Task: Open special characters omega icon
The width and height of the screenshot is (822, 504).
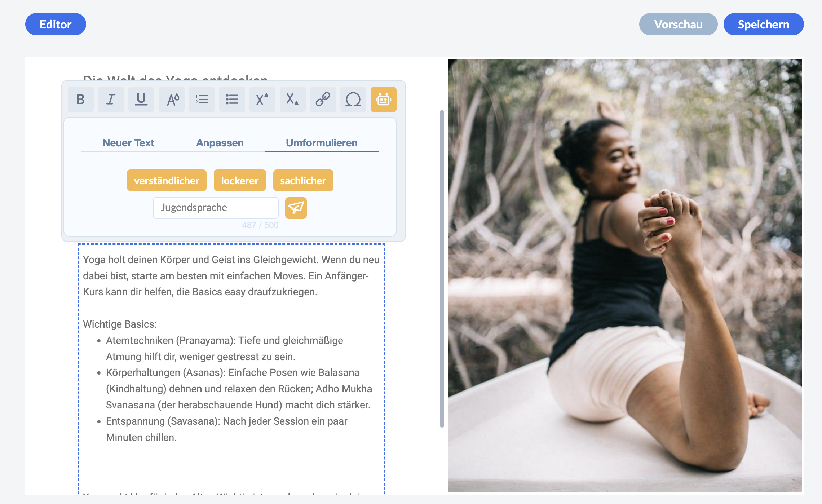Action: coord(353,100)
